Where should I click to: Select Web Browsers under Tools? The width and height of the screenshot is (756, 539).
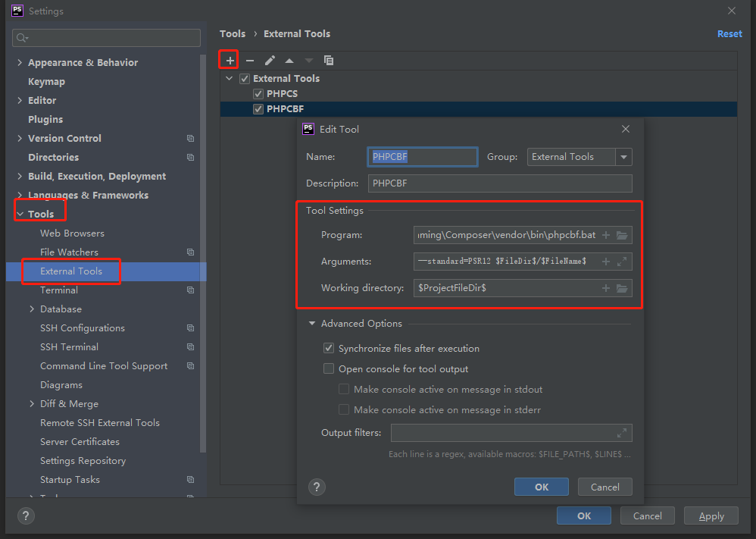coord(72,233)
